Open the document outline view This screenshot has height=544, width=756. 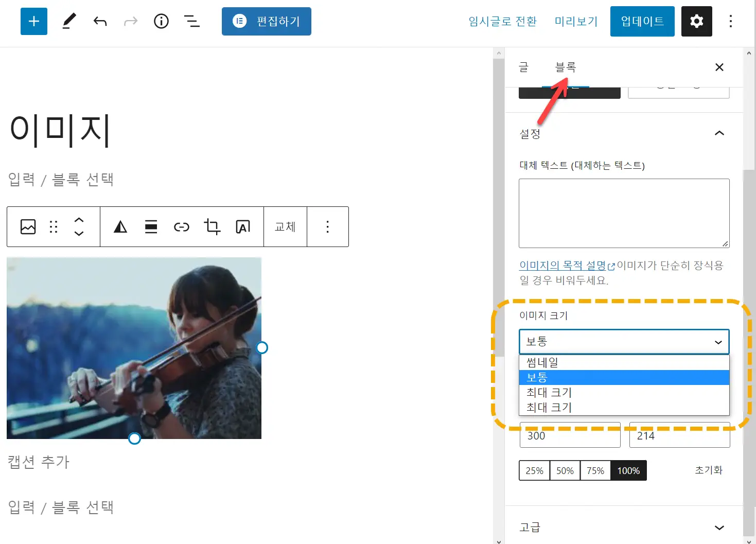click(191, 21)
